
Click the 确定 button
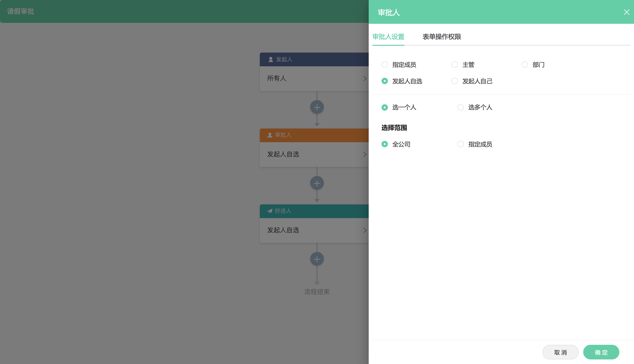pyautogui.click(x=601, y=352)
